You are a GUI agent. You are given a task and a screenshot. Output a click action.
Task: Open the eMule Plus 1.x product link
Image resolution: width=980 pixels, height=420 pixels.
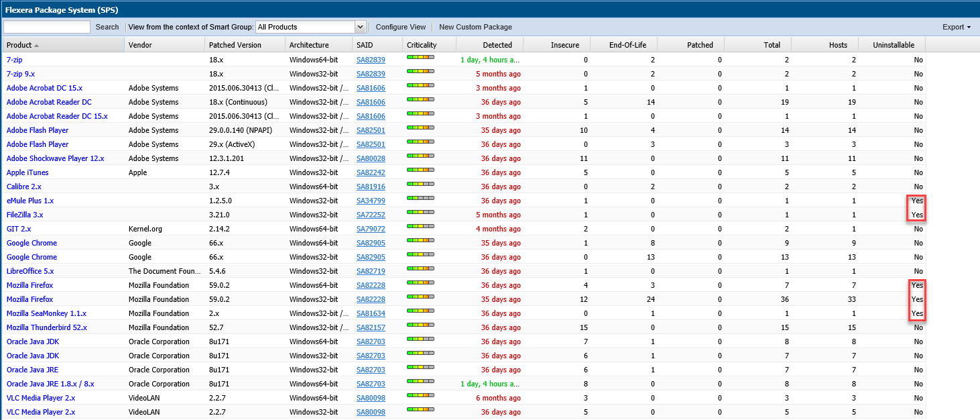(x=30, y=201)
